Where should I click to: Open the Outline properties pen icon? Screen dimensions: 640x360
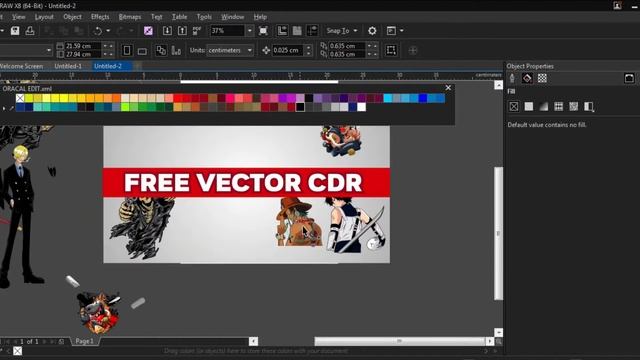512,78
